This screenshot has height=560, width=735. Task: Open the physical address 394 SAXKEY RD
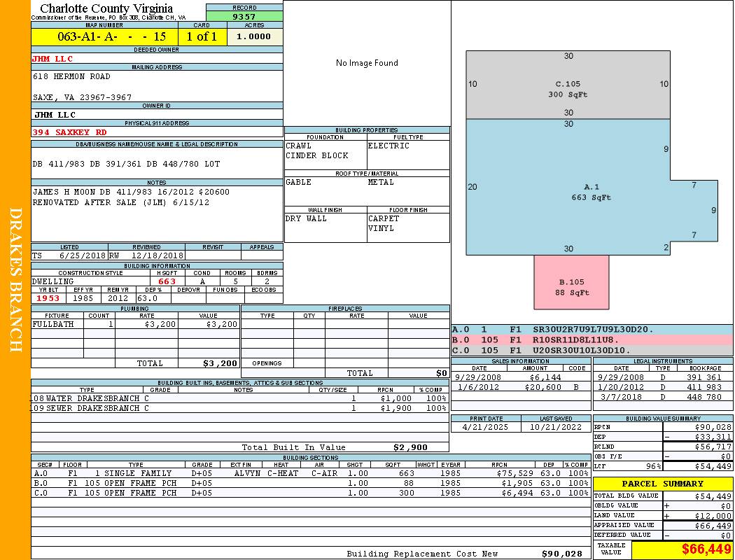pyautogui.click(x=69, y=132)
